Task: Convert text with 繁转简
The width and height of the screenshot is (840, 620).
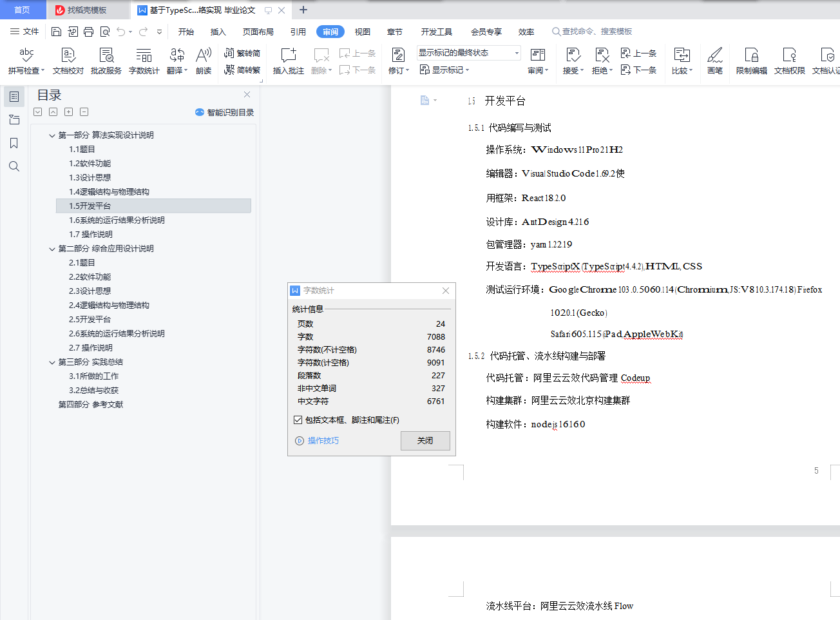Action: [242, 53]
